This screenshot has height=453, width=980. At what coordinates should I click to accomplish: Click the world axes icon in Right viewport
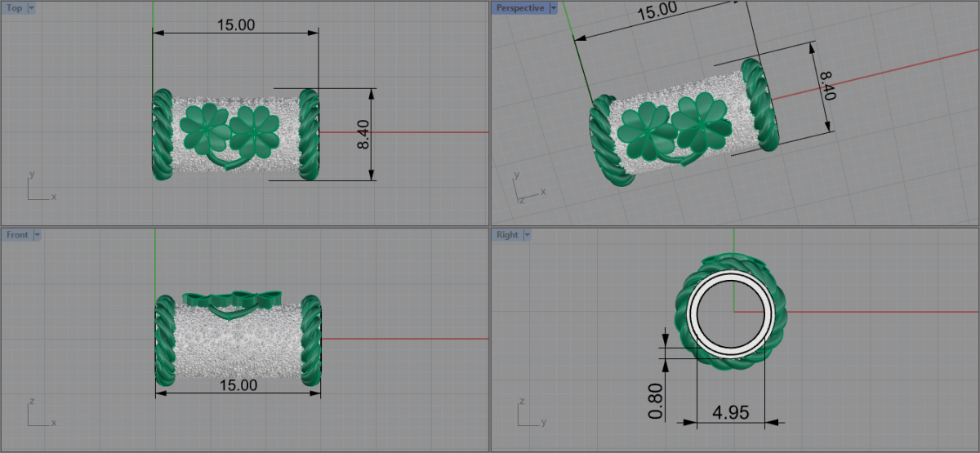[x=531, y=412]
